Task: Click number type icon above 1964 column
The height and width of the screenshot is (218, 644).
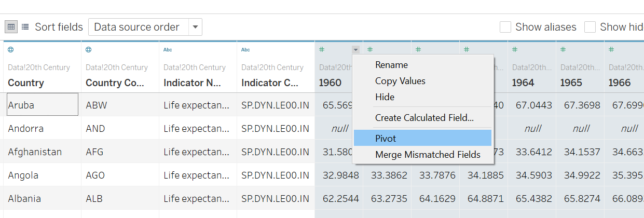Action: coord(515,50)
